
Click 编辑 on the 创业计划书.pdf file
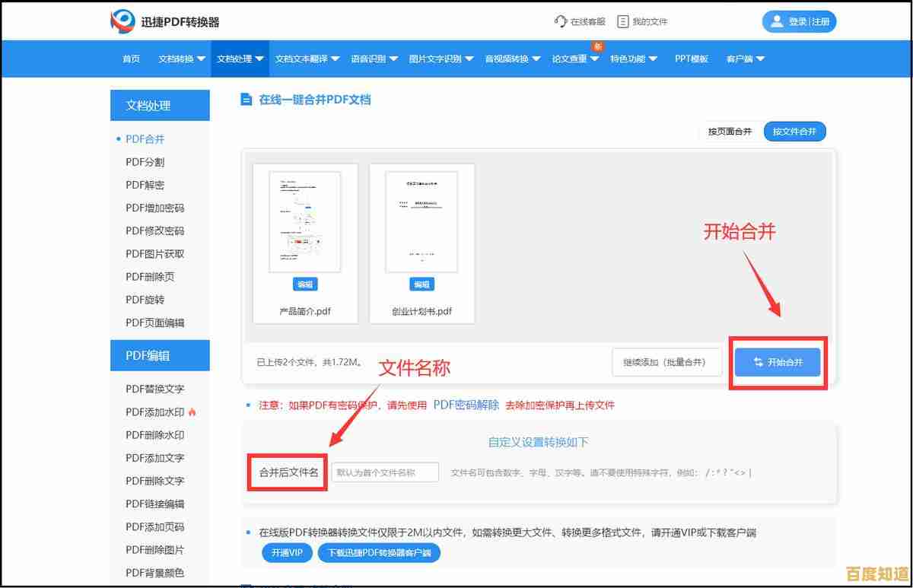[422, 284]
